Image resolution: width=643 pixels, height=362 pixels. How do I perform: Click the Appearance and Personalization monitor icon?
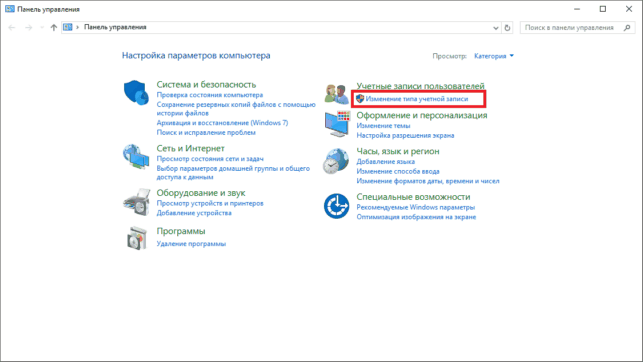pyautogui.click(x=337, y=124)
